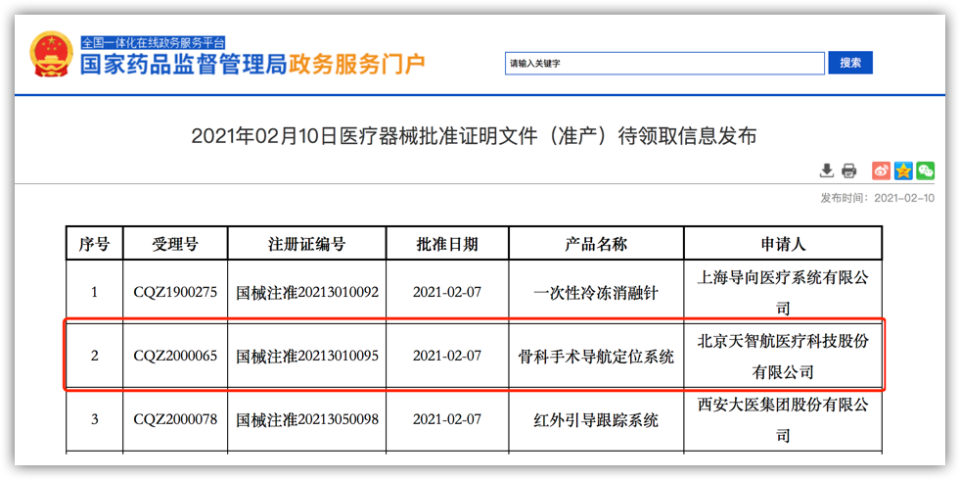Screen dimensions: 960x480
Task: Click approval date for CQZ2000078 row
Action: pyautogui.click(x=447, y=419)
